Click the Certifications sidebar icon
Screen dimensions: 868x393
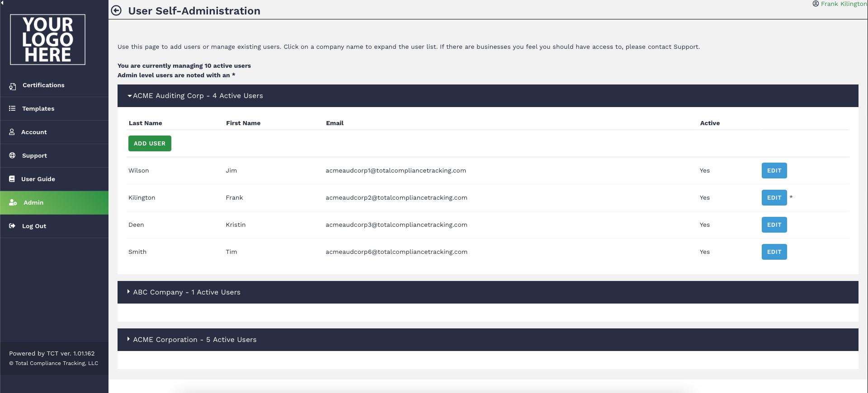pyautogui.click(x=13, y=86)
